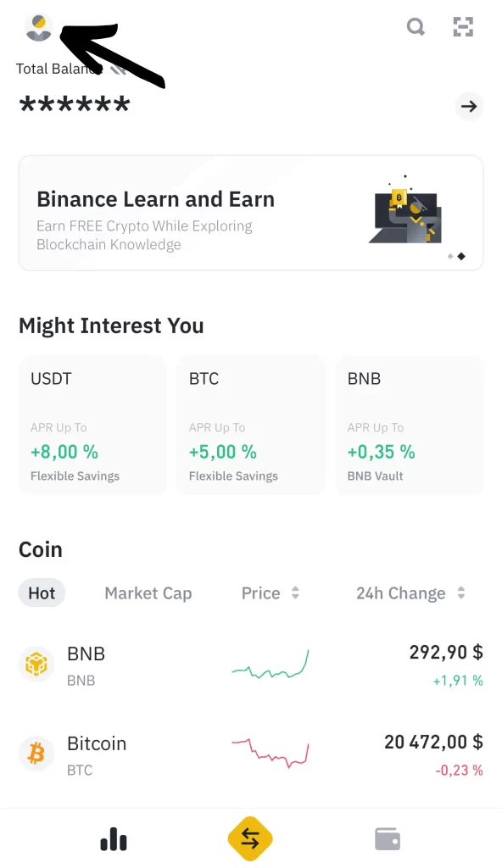Toggle balance visibility eye icon
This screenshot has width=502, height=868.
(118, 70)
